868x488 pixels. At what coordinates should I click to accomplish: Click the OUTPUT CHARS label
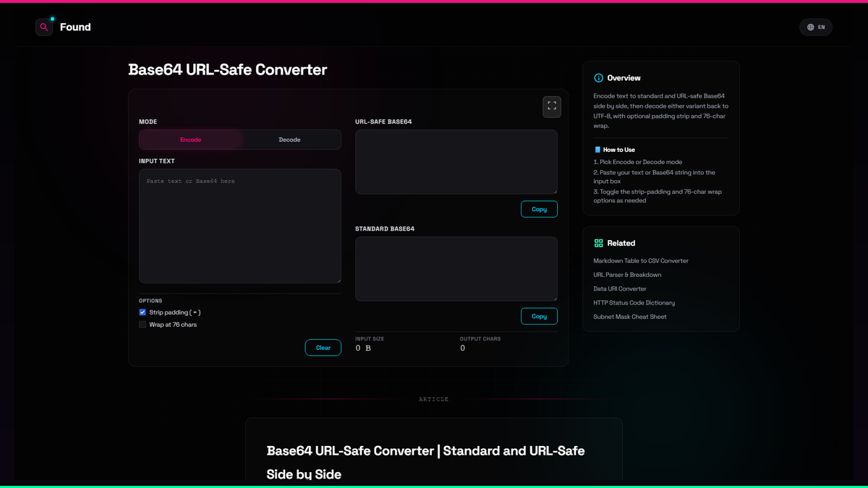(480, 339)
